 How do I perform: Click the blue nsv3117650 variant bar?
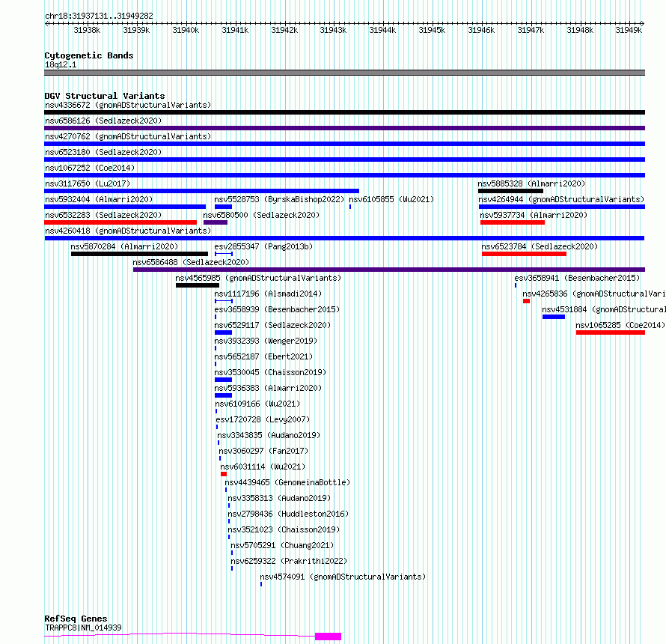(x=202, y=191)
